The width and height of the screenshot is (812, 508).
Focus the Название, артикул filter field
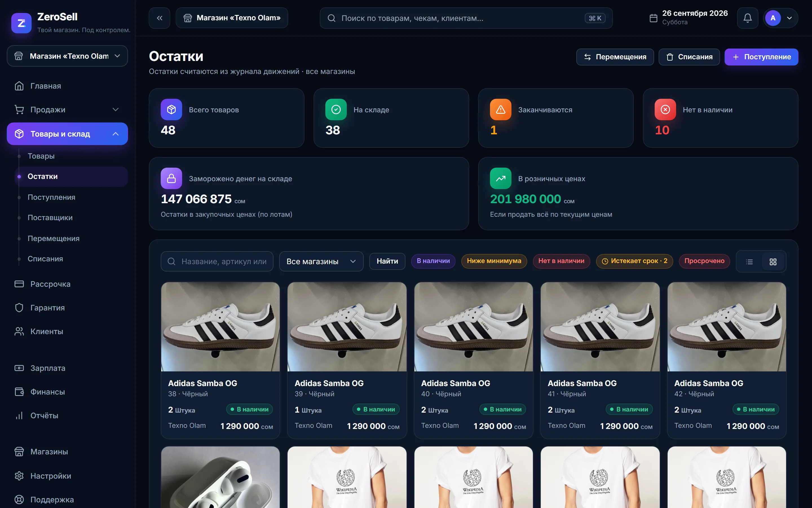[x=217, y=261]
